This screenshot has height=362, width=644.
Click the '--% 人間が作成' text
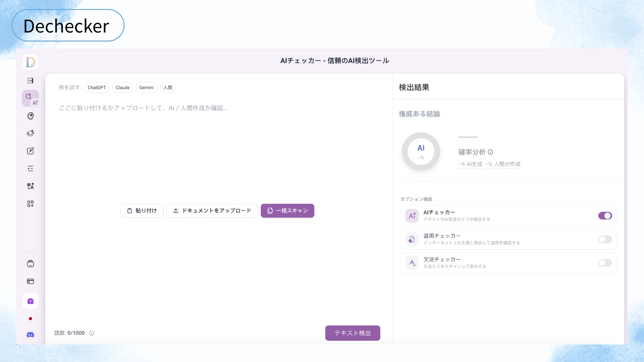tap(503, 164)
